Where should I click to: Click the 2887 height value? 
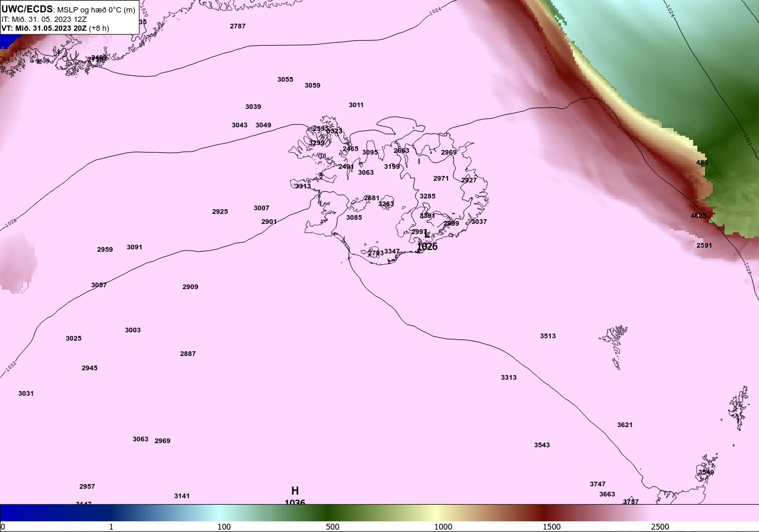pyautogui.click(x=188, y=354)
